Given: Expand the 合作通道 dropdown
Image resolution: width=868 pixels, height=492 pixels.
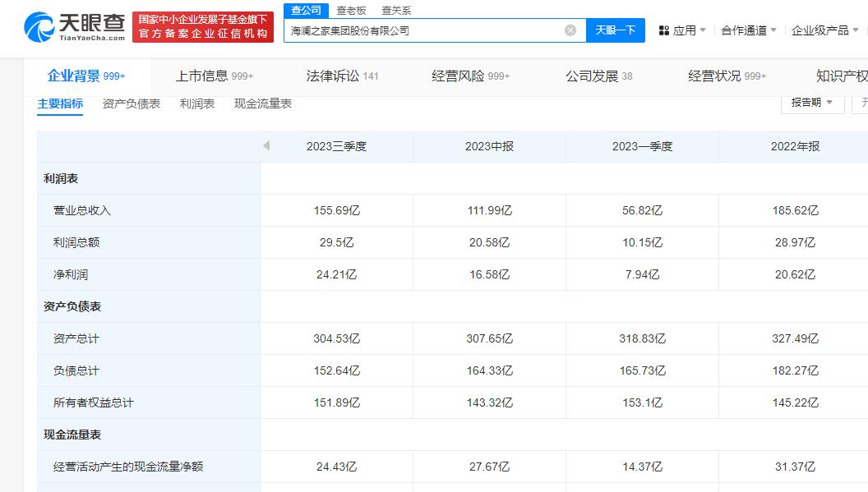Looking at the screenshot, I should click(x=749, y=30).
